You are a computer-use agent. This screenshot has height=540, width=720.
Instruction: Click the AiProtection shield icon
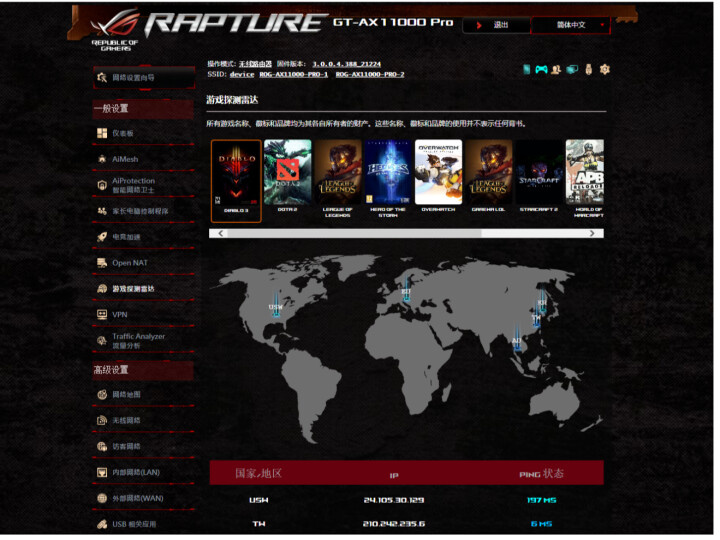tap(102, 185)
